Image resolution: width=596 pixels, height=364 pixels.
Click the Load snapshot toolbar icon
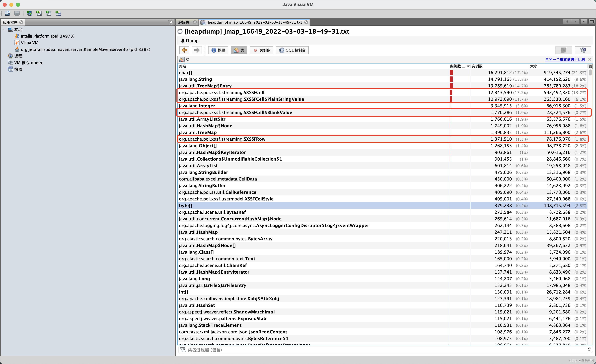coord(7,13)
